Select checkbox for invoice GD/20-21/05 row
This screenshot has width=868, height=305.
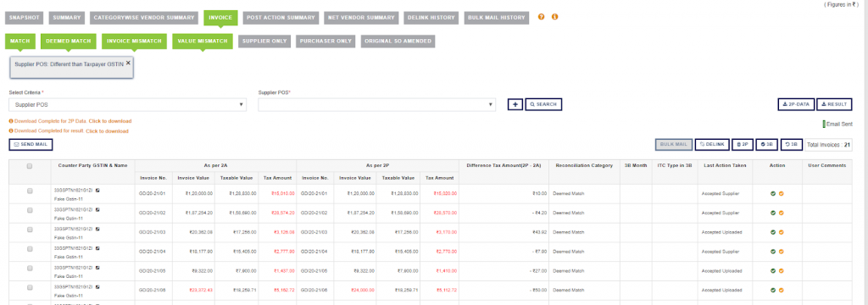pos(30,269)
